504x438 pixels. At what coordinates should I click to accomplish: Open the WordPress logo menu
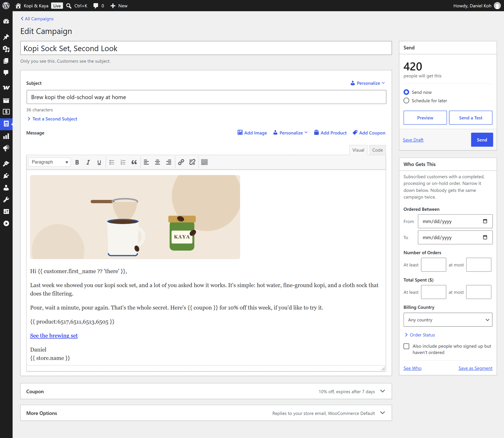[6, 6]
